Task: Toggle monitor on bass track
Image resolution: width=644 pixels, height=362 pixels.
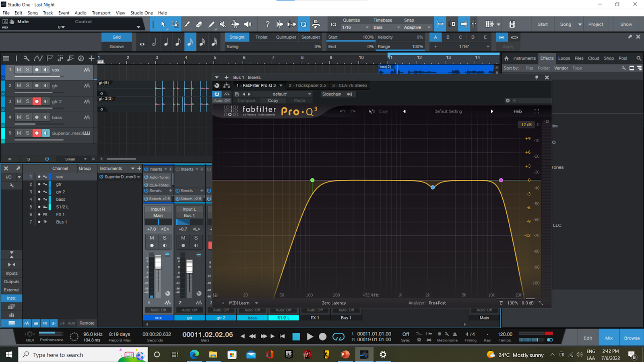Action: point(46,117)
